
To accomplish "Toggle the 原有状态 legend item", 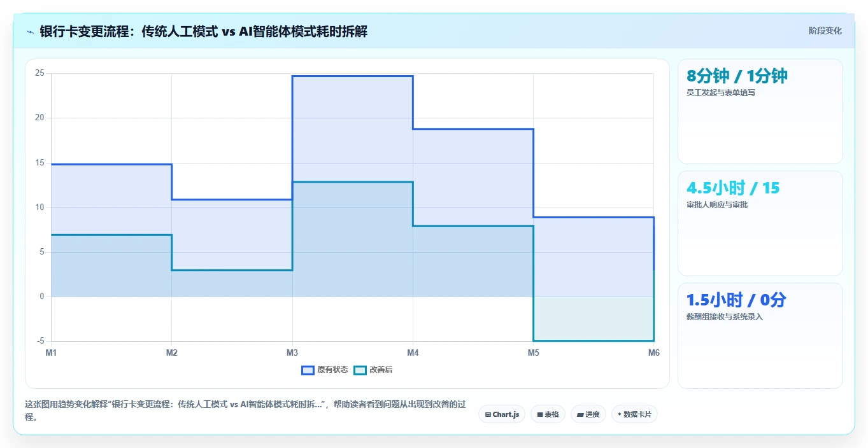I will 325,370.
